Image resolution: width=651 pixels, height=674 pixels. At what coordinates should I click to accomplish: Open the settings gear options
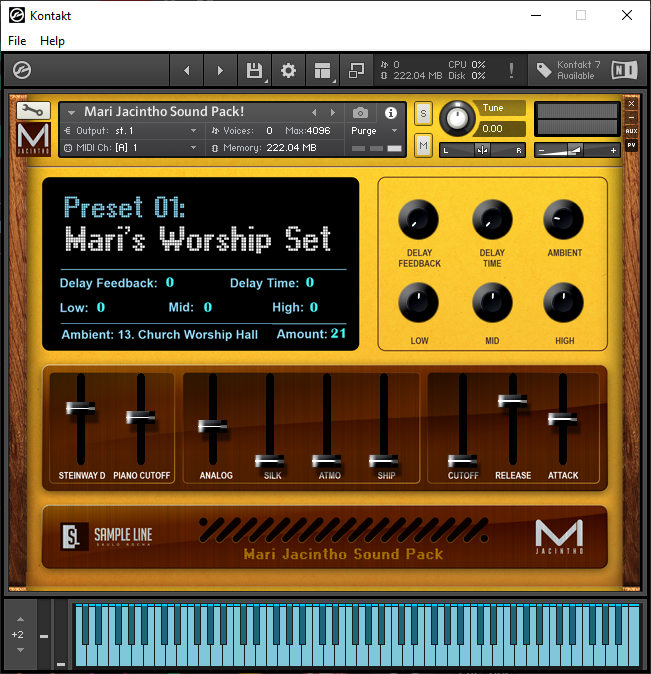288,70
